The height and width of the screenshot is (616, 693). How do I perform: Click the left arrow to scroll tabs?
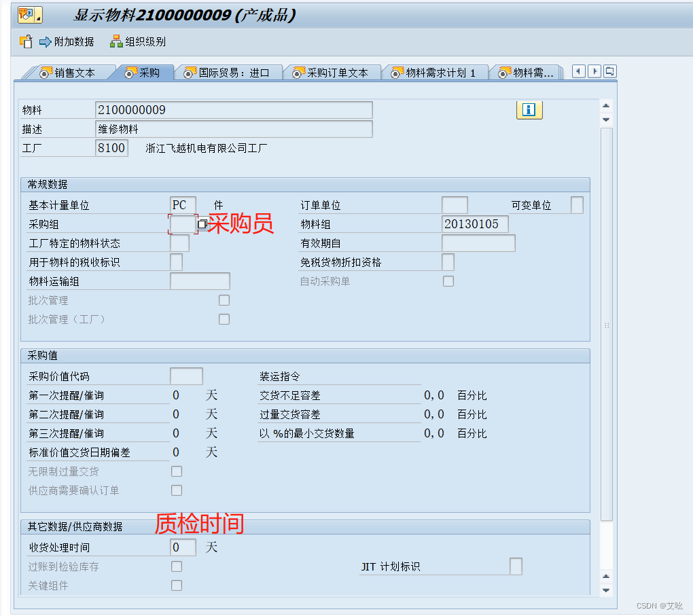coord(578,71)
